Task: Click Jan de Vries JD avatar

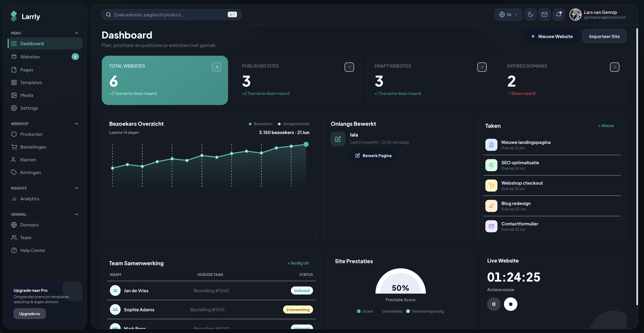Action: (x=115, y=290)
